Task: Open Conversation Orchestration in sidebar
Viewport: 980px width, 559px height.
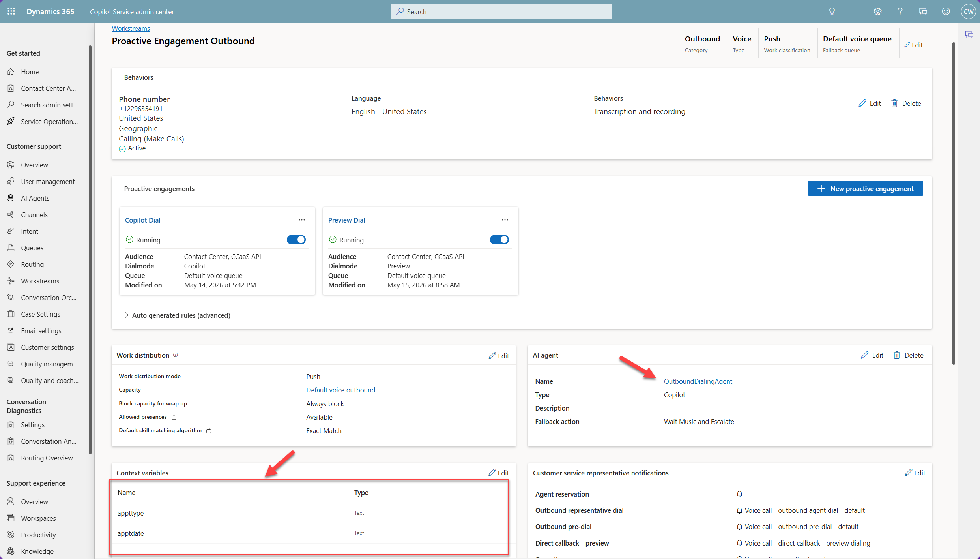Action: click(x=49, y=298)
